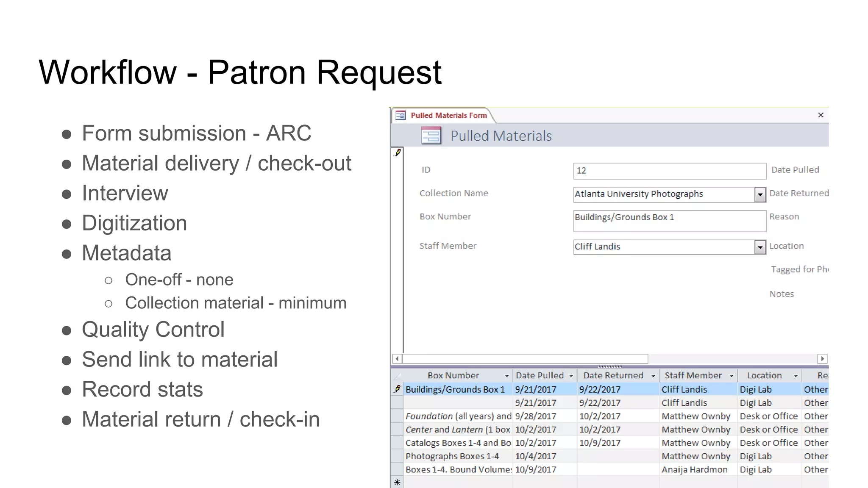Click the Date Pulled label on the form
The height and width of the screenshot is (488, 868).
point(795,170)
